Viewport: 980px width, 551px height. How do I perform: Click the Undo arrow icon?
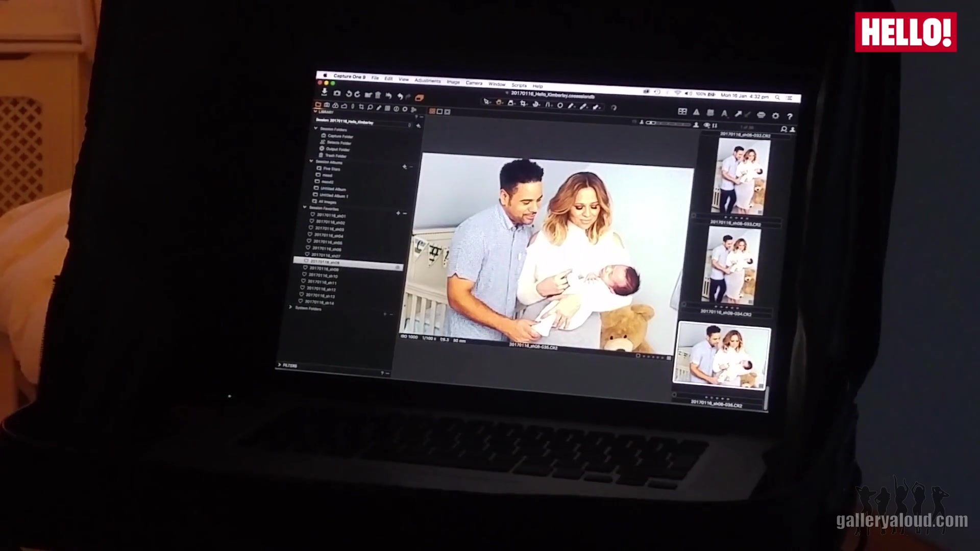point(400,96)
